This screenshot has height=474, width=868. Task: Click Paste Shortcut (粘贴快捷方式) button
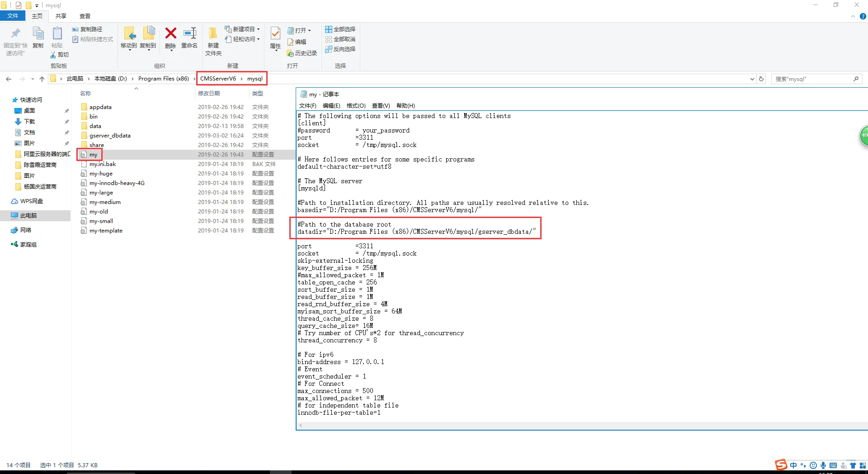pos(93,39)
